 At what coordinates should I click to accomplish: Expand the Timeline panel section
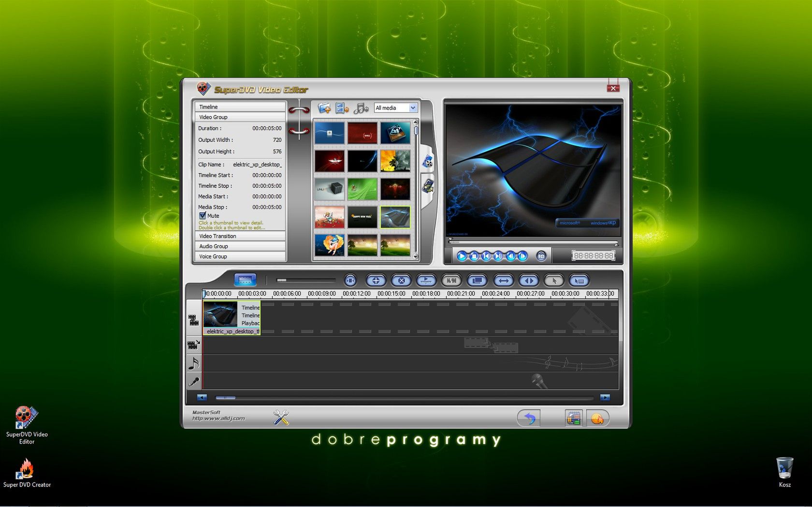[240, 107]
